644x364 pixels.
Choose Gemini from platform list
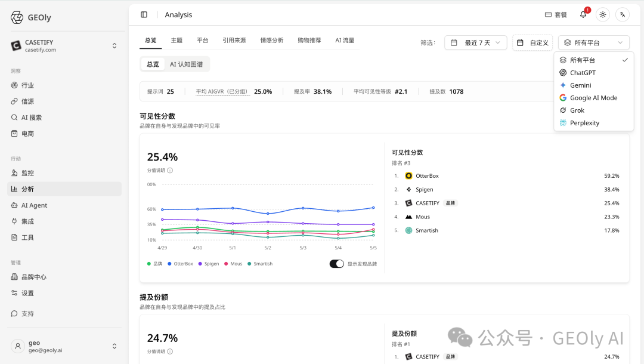[x=594, y=85]
